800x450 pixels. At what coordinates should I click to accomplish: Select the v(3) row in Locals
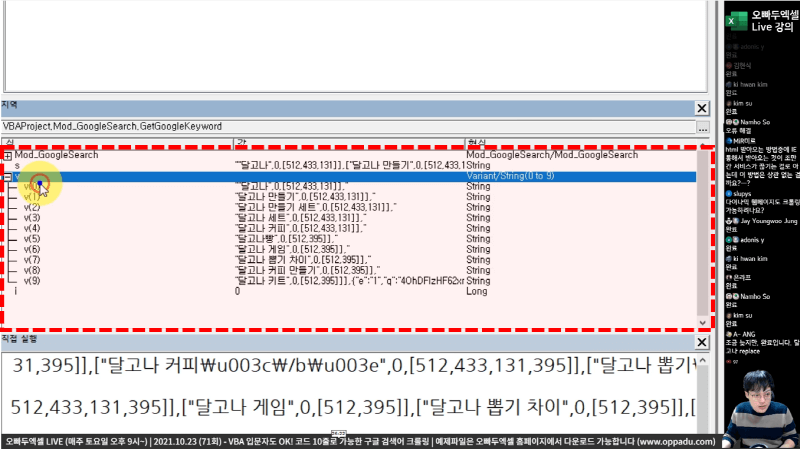point(349,218)
